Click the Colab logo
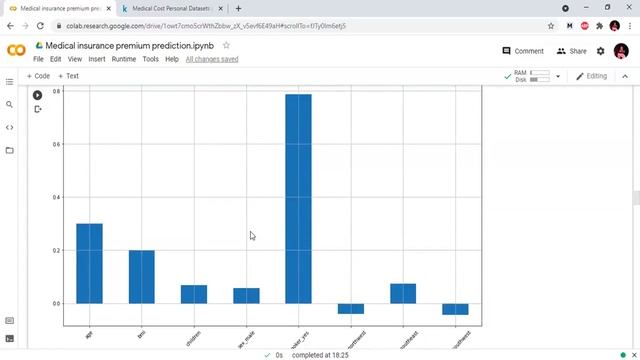 pyautogui.click(x=16, y=51)
